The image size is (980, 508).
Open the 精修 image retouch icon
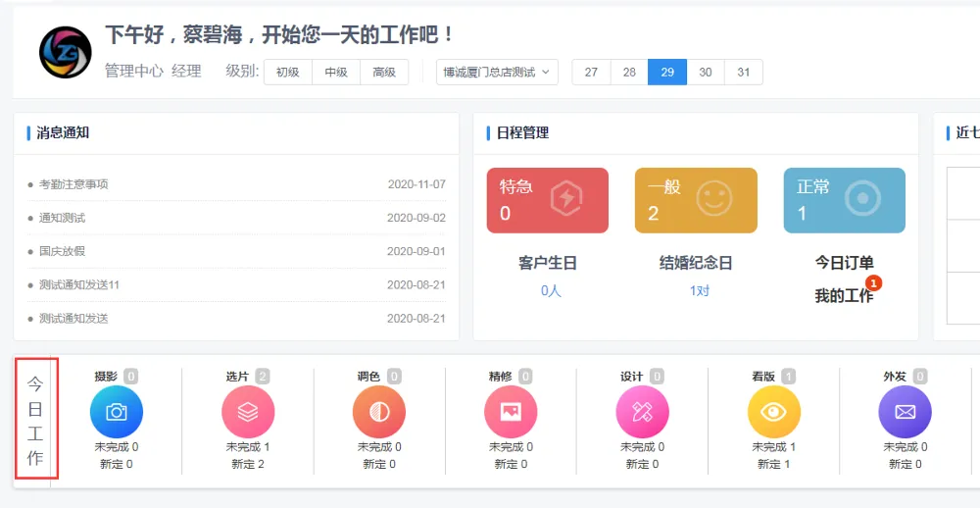point(511,412)
